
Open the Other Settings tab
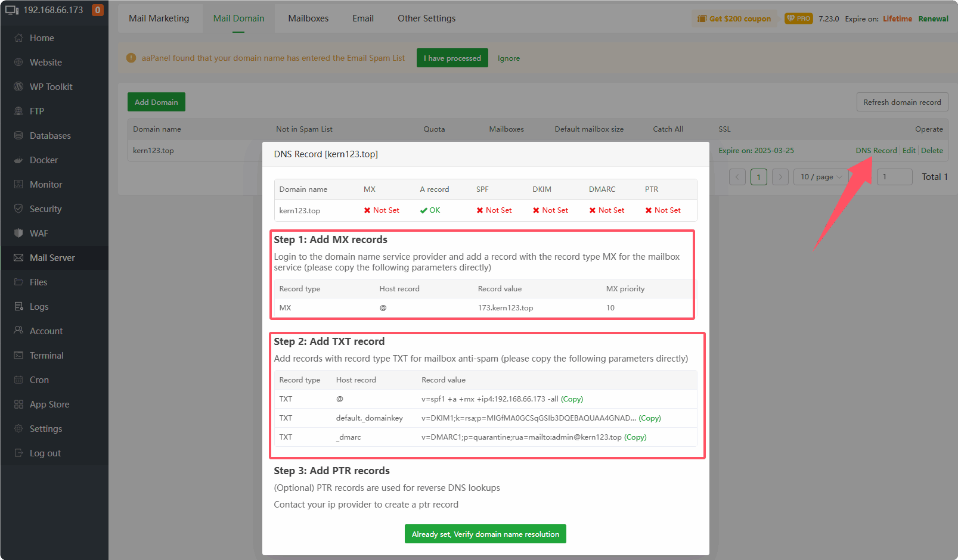pyautogui.click(x=427, y=18)
